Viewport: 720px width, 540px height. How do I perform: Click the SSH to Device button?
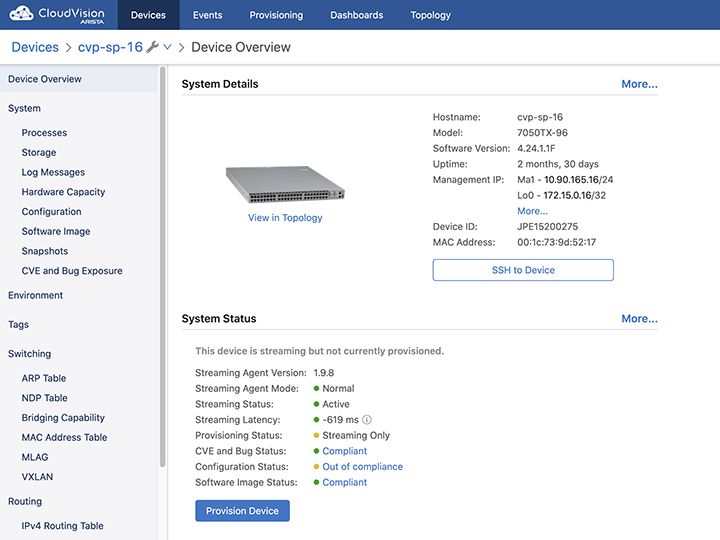pyautogui.click(x=523, y=270)
